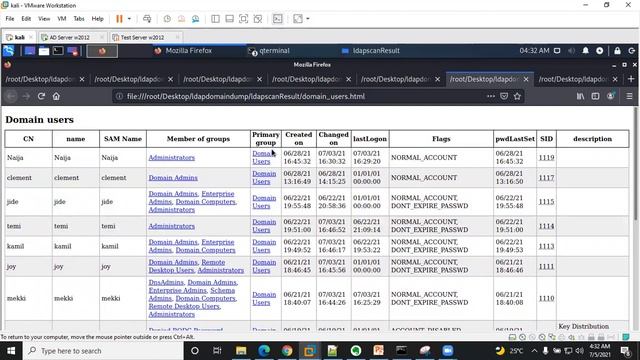Click the Kali notification bell icon
Screen dimensions: 640x360
pos(585,51)
